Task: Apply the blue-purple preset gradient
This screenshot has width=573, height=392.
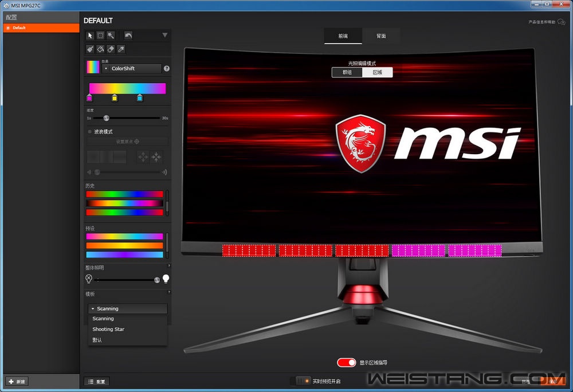Action: [124, 254]
